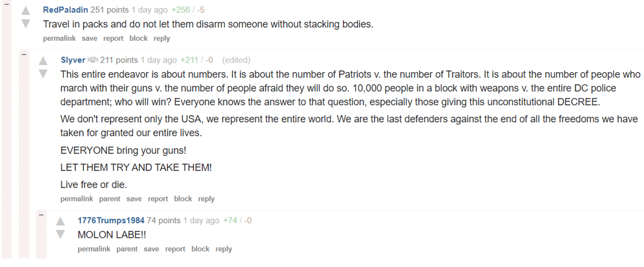This screenshot has height=267, width=644.
Task: Downvote 1776Trumps1984's comment
Action: 60,234
